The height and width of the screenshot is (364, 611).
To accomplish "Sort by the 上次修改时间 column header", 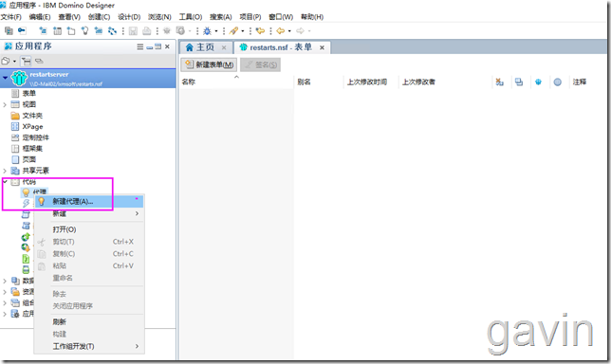I will pyautogui.click(x=367, y=82).
